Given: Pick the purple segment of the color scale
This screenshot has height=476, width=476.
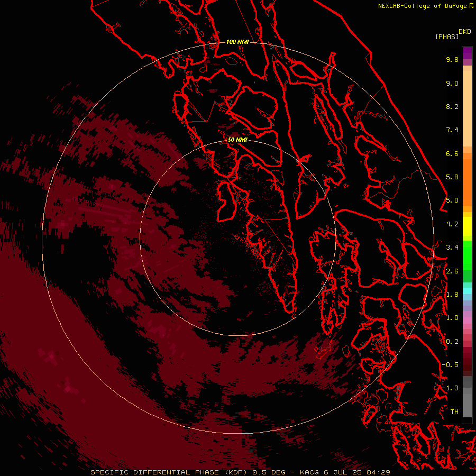Looking at the screenshot, I should point(467,53).
